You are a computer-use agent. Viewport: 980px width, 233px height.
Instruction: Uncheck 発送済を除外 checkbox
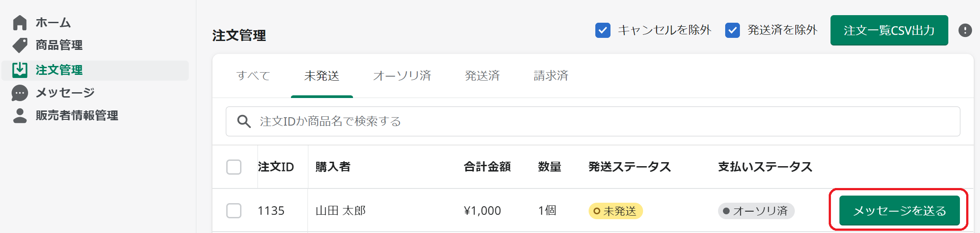coord(732,30)
